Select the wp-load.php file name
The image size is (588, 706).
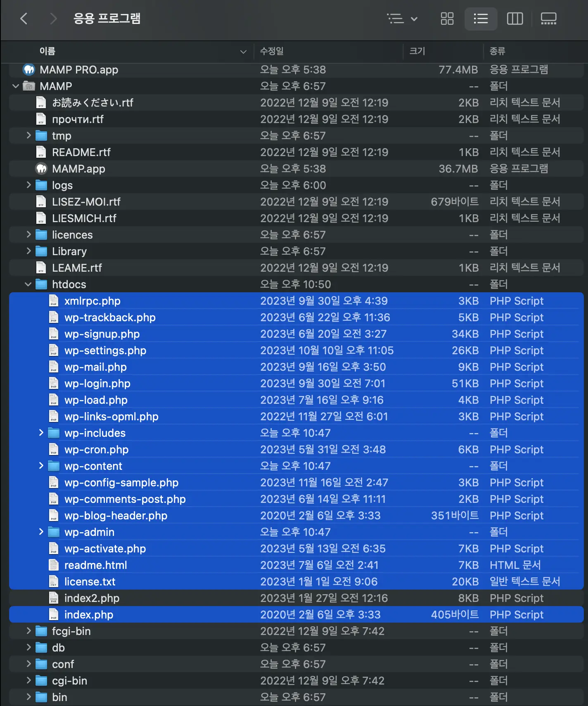[96, 400]
